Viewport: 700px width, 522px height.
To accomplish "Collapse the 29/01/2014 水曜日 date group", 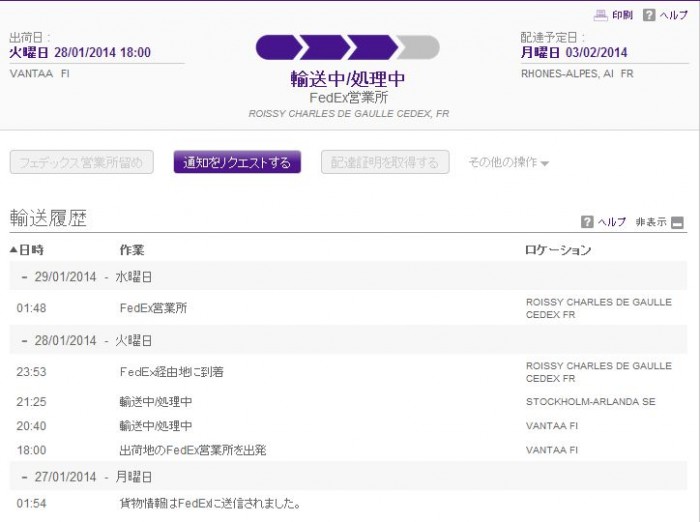I will coord(24,276).
